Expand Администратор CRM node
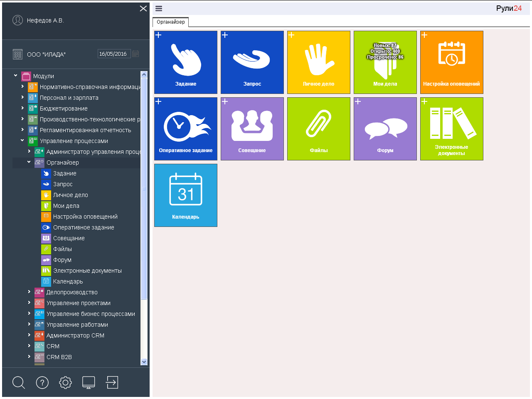532x399 pixels. [x=29, y=335]
